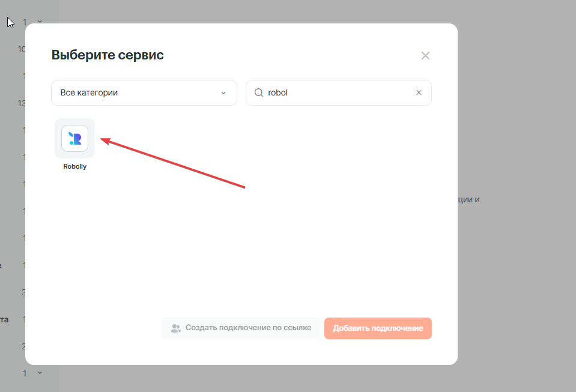Click the bold "та" text at left edge

pyautogui.click(x=4, y=319)
